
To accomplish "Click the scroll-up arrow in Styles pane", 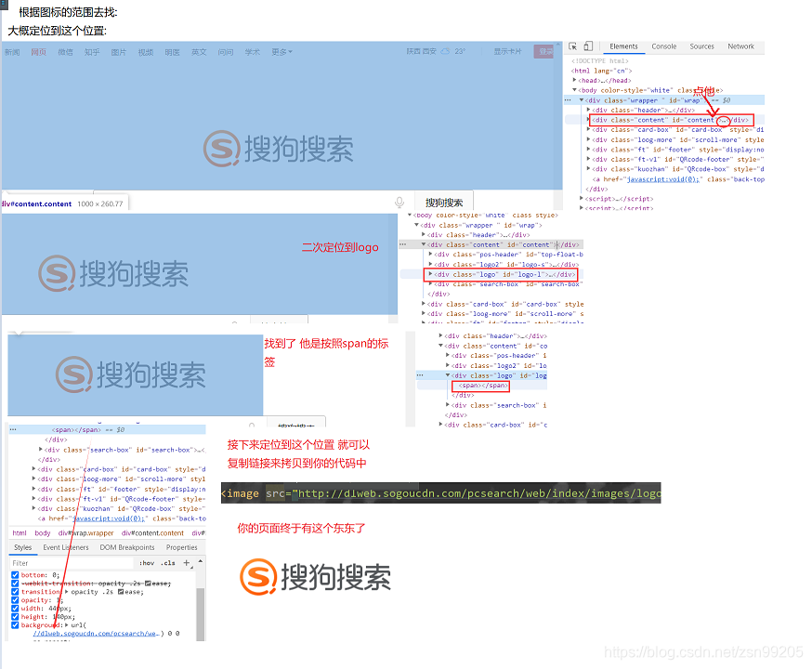I will [201, 561].
